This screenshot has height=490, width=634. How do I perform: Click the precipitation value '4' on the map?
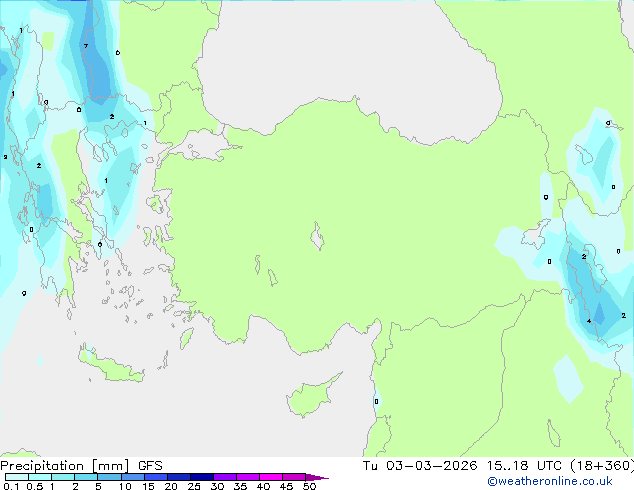(x=589, y=321)
